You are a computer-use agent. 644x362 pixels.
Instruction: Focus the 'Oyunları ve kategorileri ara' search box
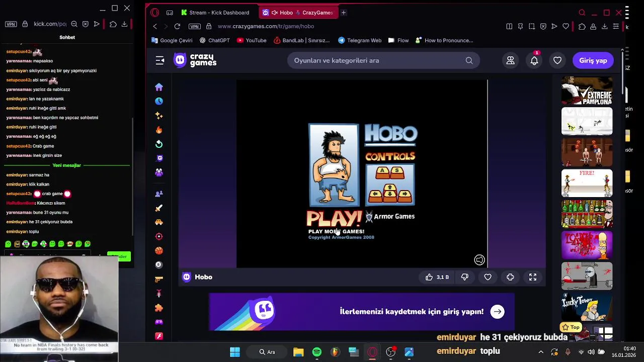(383, 60)
